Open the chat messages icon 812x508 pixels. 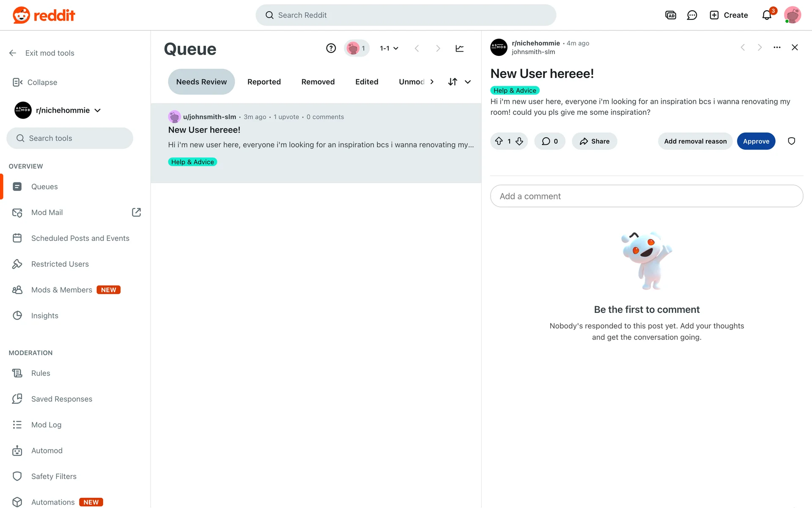pyautogui.click(x=692, y=15)
